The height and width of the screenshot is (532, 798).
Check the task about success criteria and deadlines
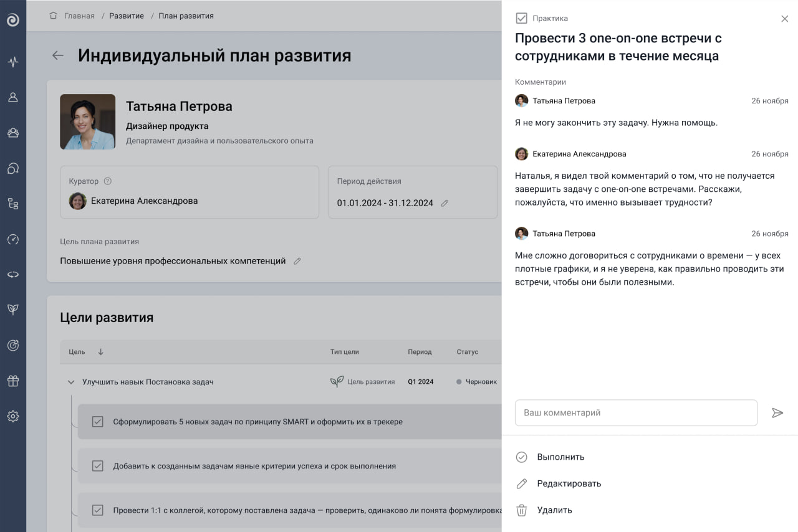pyautogui.click(x=97, y=465)
